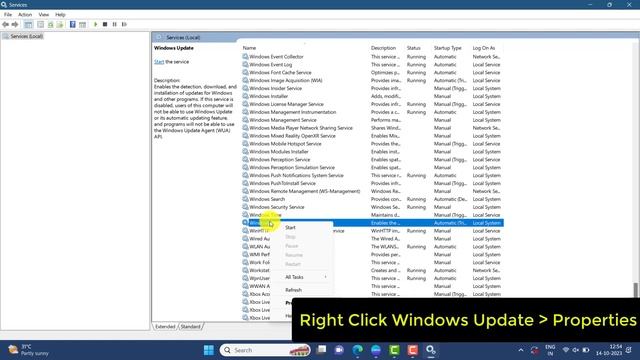Click the Export List toolbar icon

point(60,24)
